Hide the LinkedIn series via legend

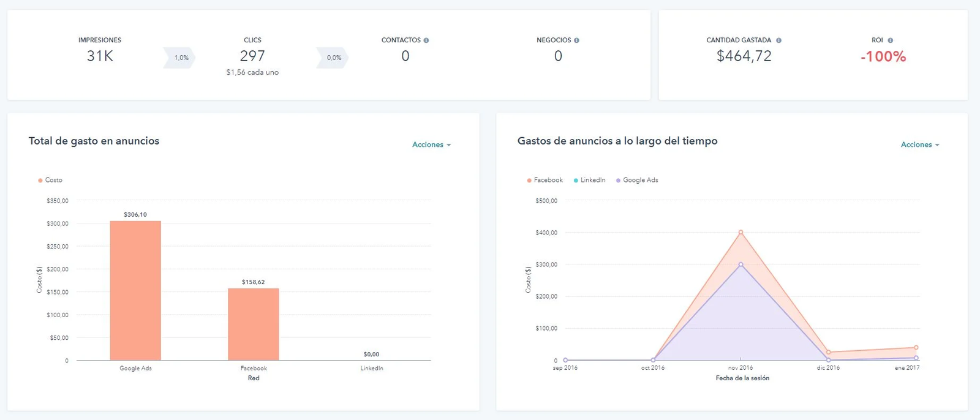click(x=589, y=180)
